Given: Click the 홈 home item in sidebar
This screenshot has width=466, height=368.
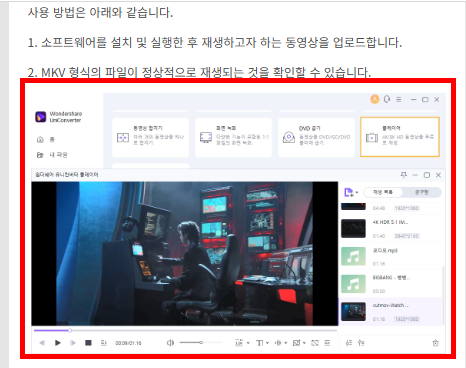Looking at the screenshot, I should (46, 140).
